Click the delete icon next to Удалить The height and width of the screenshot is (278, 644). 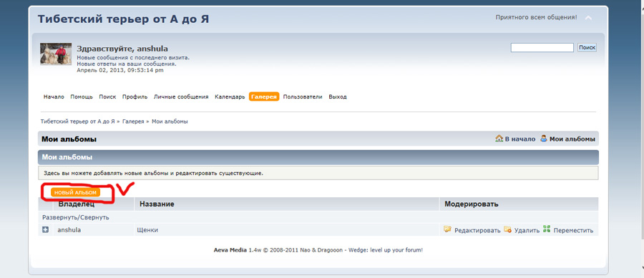(507, 229)
